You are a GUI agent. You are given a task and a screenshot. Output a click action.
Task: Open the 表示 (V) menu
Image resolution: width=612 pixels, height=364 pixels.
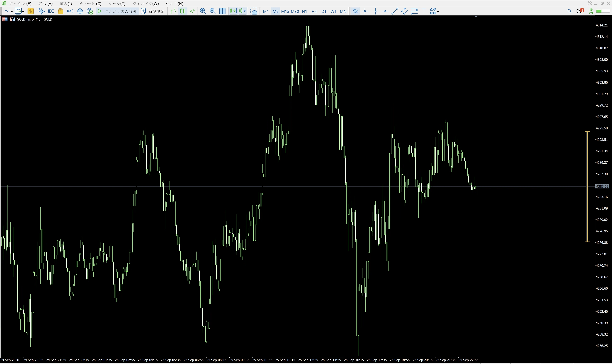pos(46,4)
